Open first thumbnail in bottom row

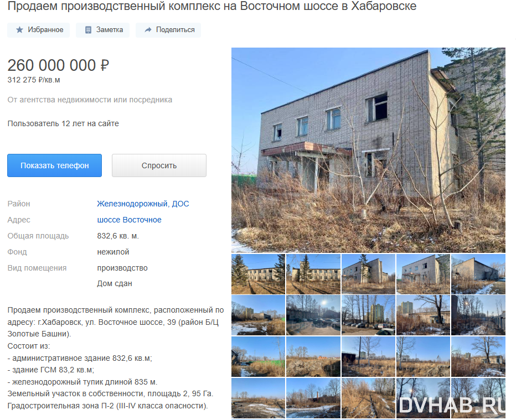[x=258, y=398]
